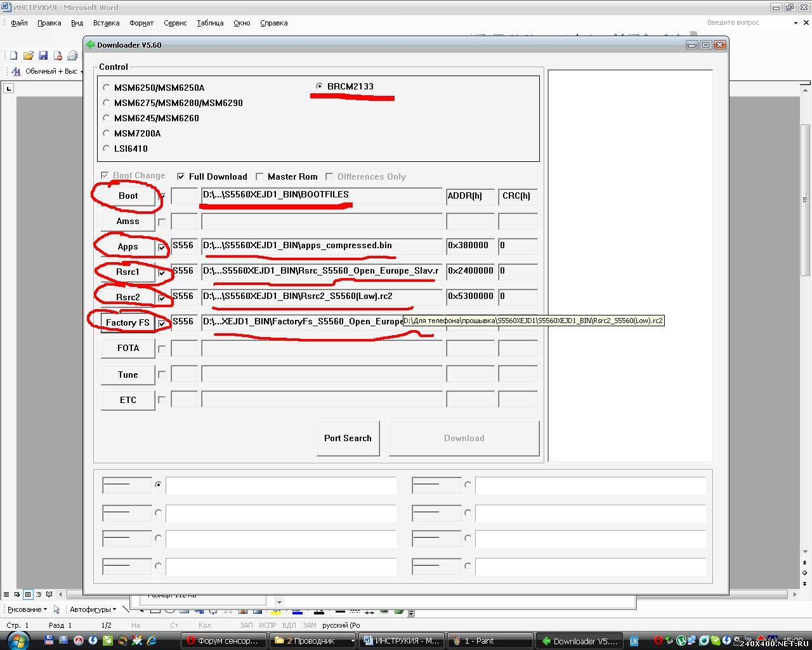
Task: Open the Окно menu in Word
Action: [x=242, y=23]
